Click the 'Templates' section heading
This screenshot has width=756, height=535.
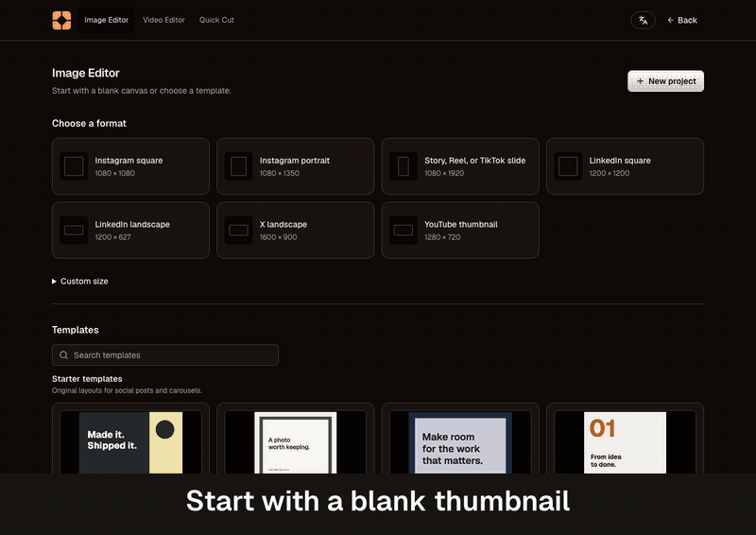(x=76, y=330)
